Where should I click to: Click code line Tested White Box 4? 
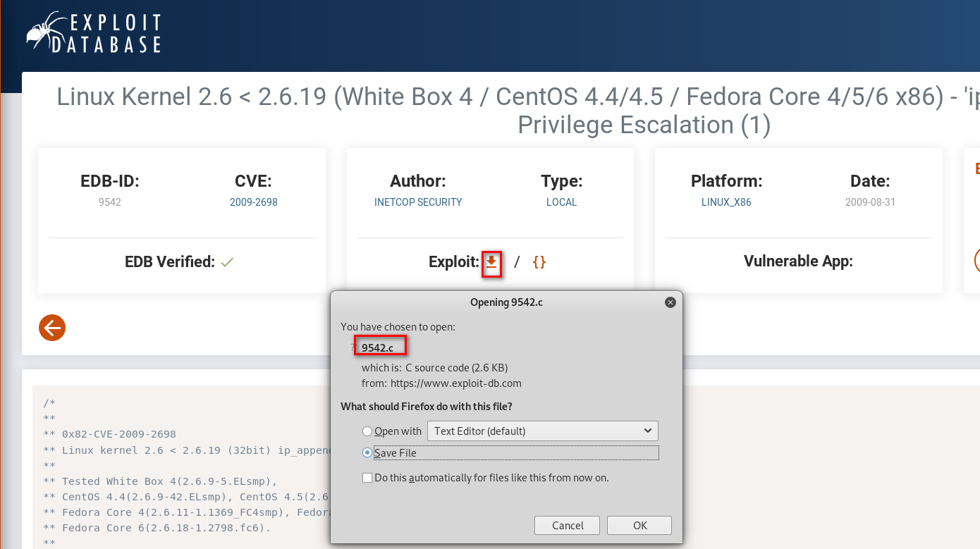[x=161, y=481]
